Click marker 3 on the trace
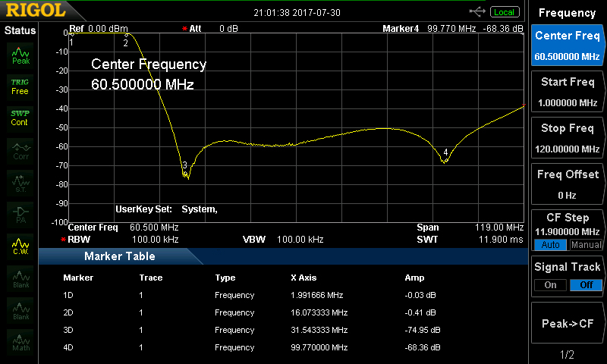The height and width of the screenshot is (364, 607). click(184, 165)
